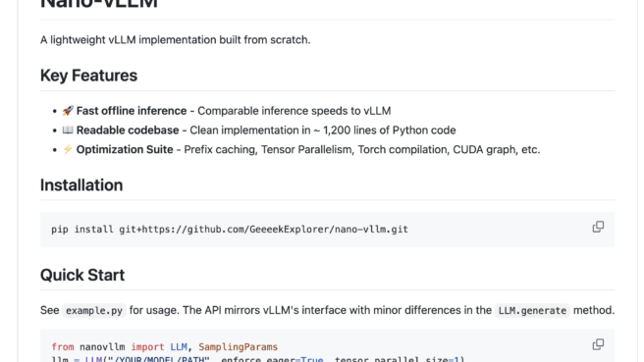Click the Installation section heading
The image size is (644, 362).
(81, 185)
